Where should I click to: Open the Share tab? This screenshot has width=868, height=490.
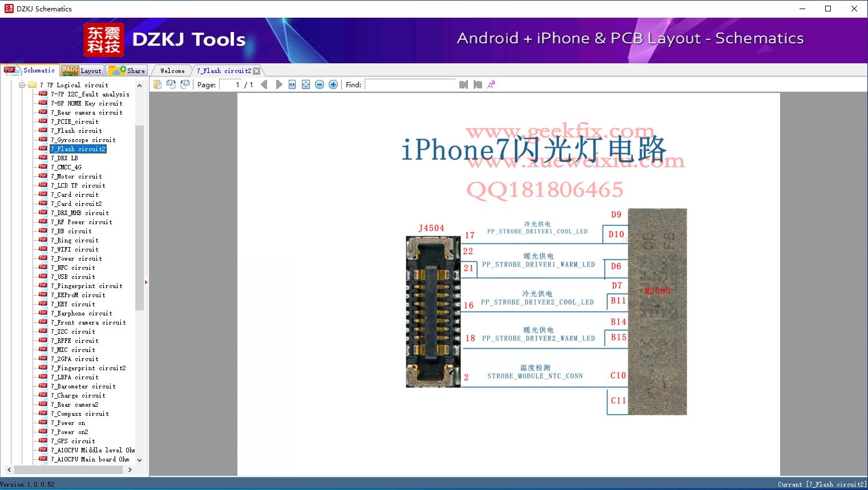coord(127,70)
